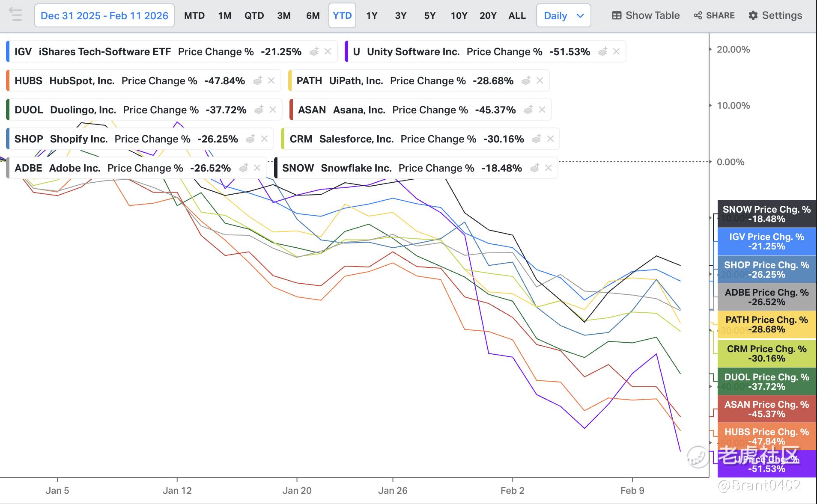817x504 pixels.
Task: Click the SHARE icon
Action: (x=698, y=15)
